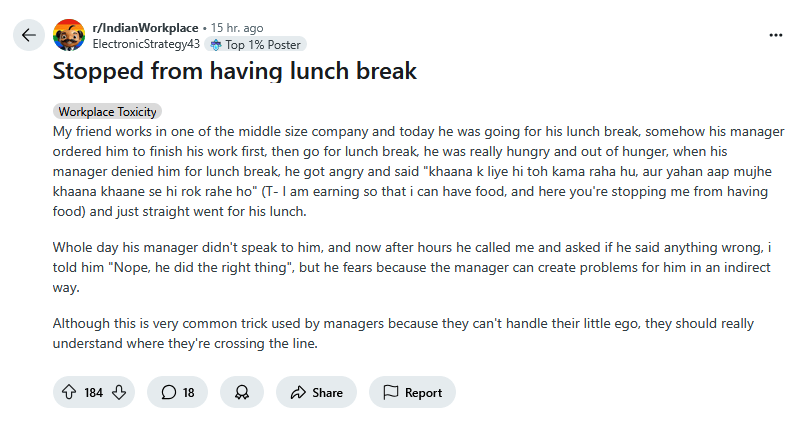Click the Top 1% Poster badge icon
Viewport: 798px width, 423px height.
[216, 45]
